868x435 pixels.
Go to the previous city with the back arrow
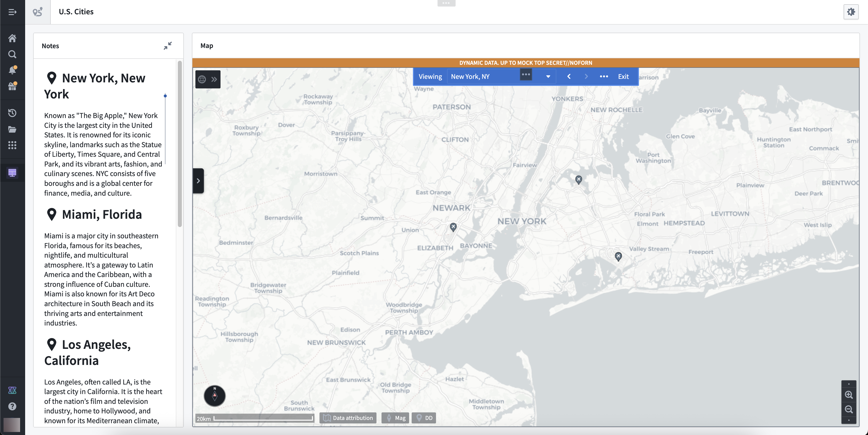coord(569,76)
